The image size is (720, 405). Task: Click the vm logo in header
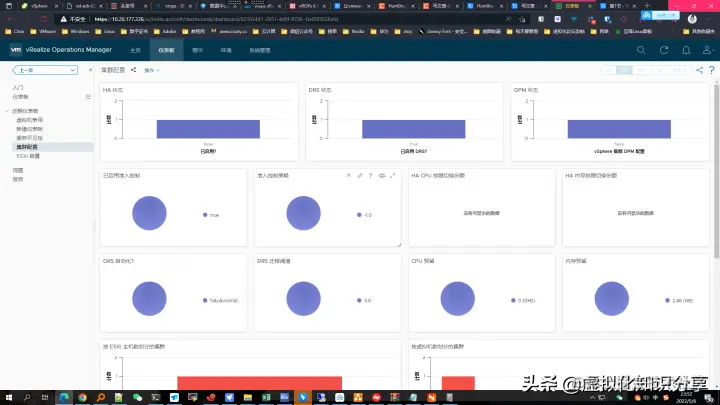click(16, 50)
